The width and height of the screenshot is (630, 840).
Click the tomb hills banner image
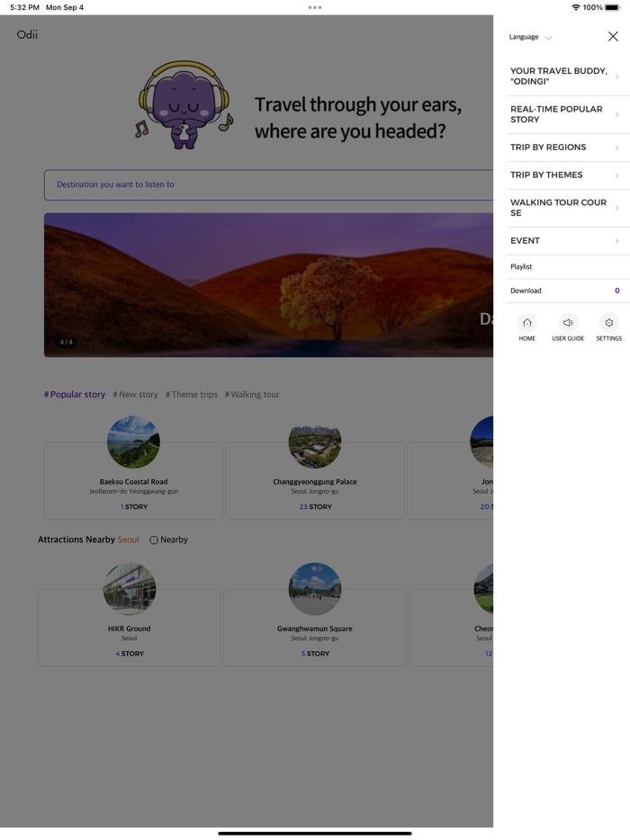click(x=268, y=285)
